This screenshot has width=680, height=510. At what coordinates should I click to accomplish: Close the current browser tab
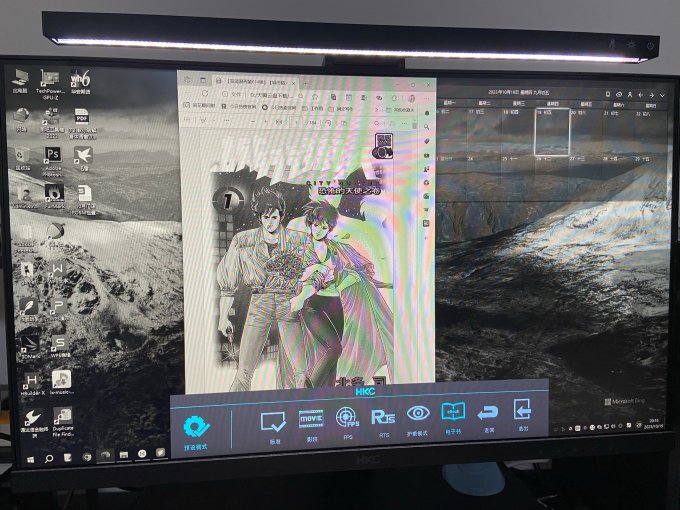click(x=294, y=82)
